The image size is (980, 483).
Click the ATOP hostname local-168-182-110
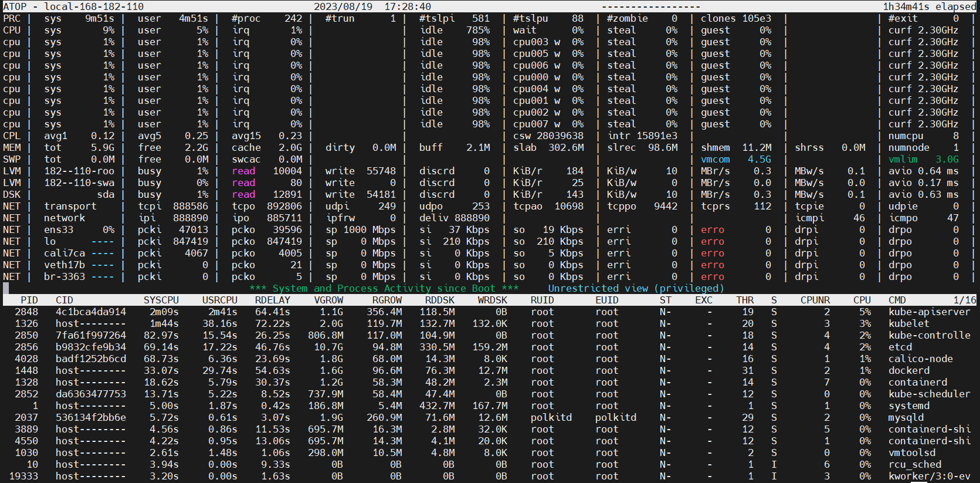[x=94, y=6]
